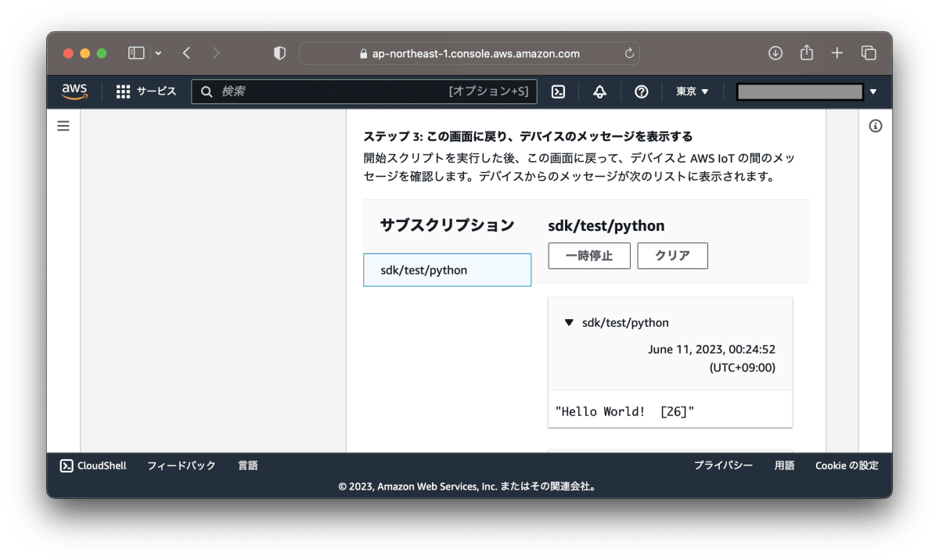The height and width of the screenshot is (560, 939).
Task: Click the Share icon
Action: [x=807, y=52]
